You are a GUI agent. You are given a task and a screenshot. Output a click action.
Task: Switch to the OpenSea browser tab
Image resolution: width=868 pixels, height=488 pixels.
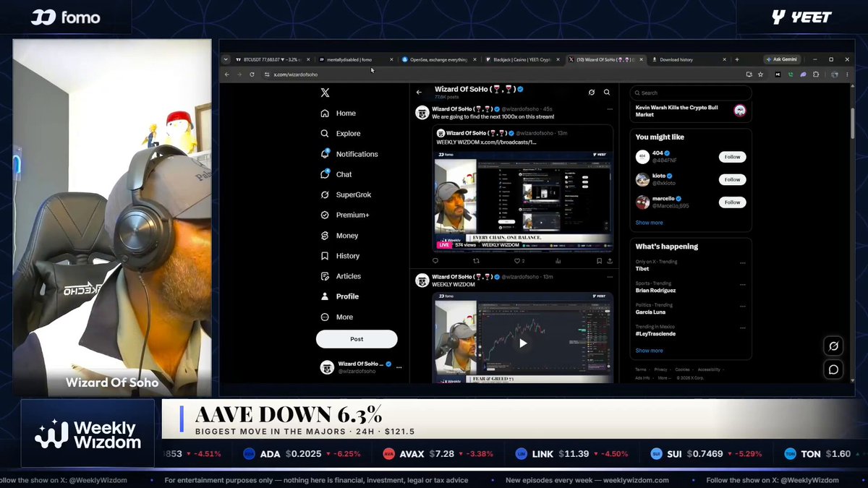coord(439,60)
